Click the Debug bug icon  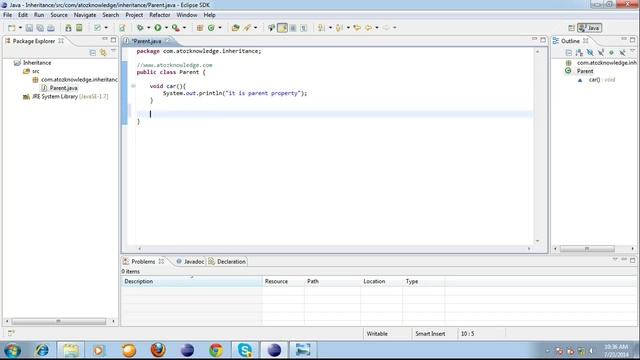click(x=140, y=28)
